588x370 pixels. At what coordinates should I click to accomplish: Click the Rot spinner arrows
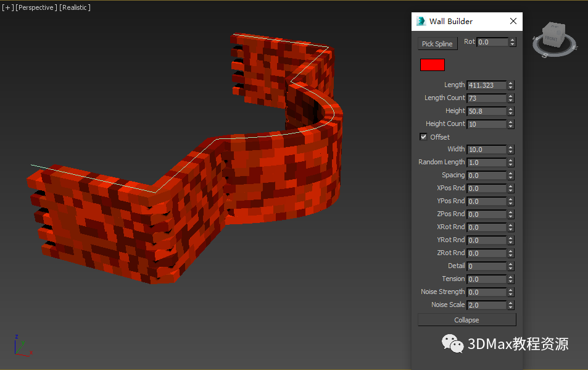tap(513, 42)
